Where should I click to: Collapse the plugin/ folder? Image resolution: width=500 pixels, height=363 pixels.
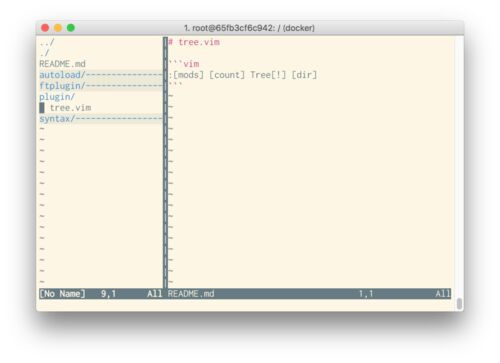pyautogui.click(x=57, y=97)
